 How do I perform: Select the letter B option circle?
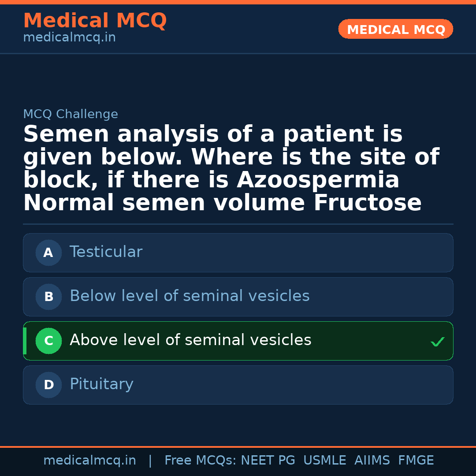[x=48, y=297]
